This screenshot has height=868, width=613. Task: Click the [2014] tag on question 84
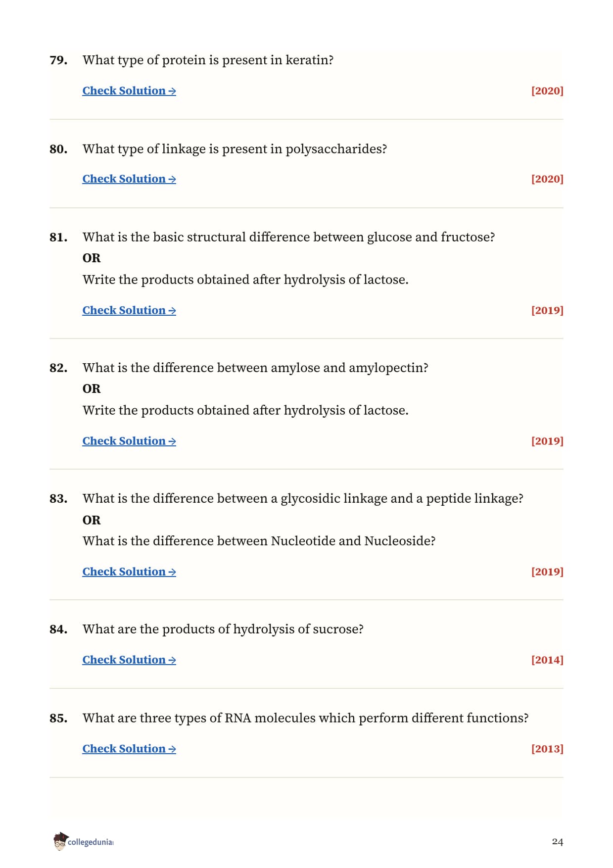[547, 660]
